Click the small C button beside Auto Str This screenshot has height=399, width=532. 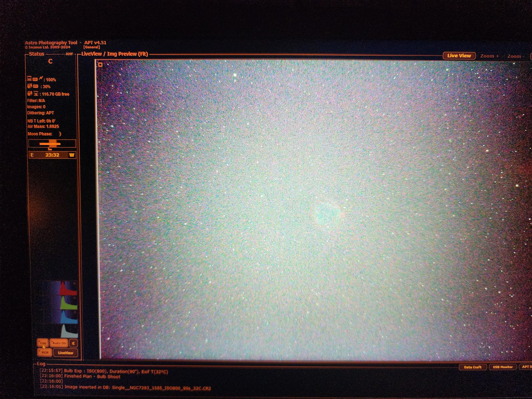point(73,343)
